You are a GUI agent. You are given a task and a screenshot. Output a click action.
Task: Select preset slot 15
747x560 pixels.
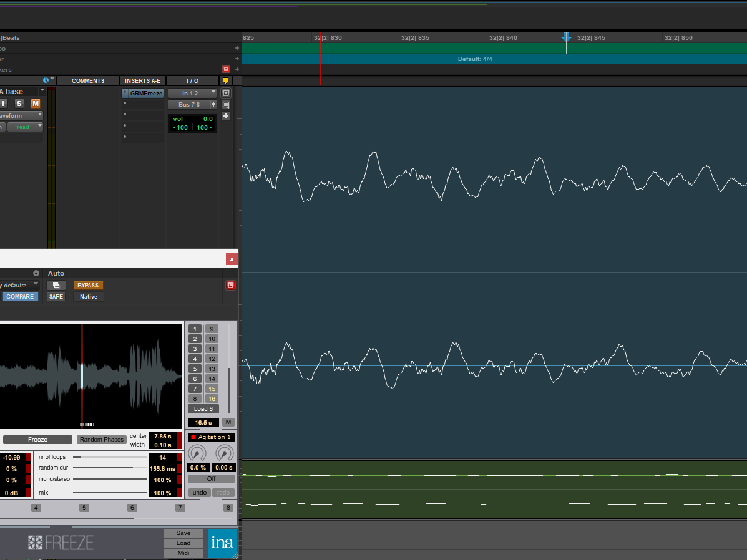[212, 389]
